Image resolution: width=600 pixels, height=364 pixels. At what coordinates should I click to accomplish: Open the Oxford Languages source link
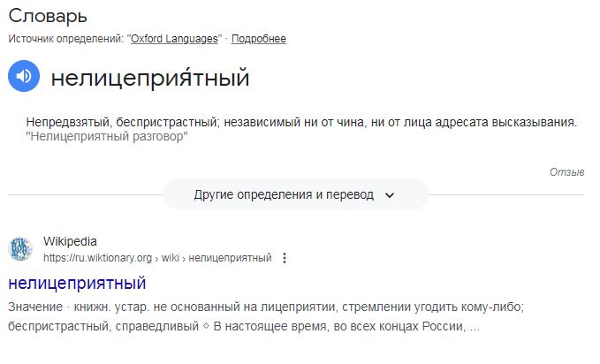[x=174, y=39]
